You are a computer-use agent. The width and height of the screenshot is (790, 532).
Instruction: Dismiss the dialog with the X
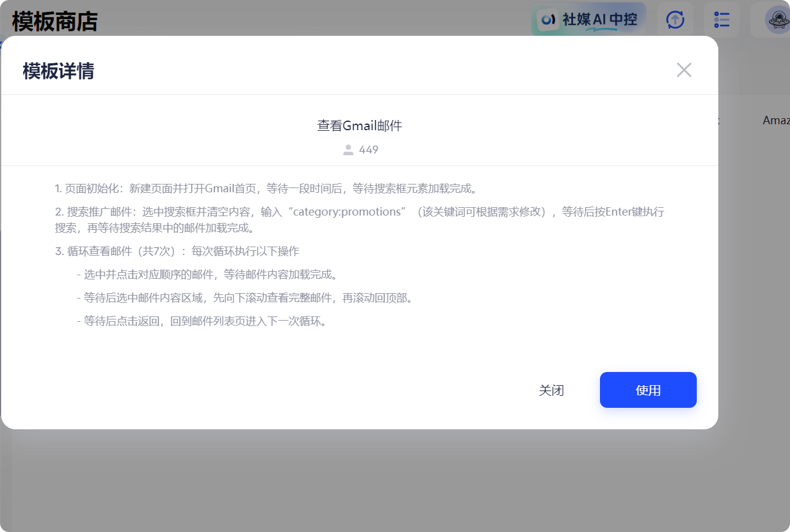(684, 70)
